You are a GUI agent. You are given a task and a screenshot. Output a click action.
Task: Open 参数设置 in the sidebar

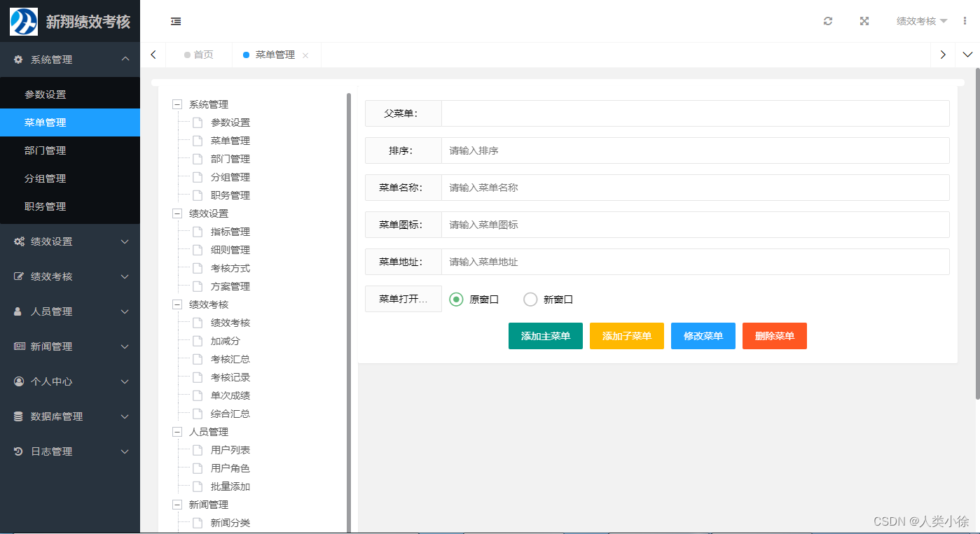coord(70,94)
